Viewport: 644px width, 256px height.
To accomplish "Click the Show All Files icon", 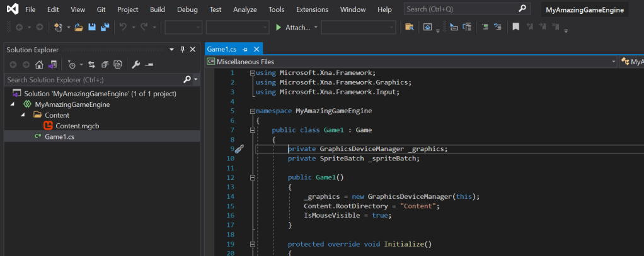I will (118, 65).
